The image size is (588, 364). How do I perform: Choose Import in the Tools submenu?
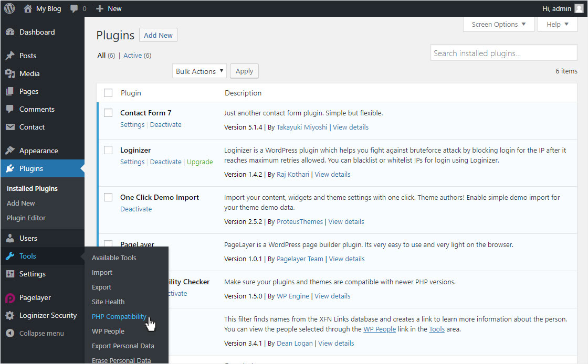pyautogui.click(x=102, y=273)
